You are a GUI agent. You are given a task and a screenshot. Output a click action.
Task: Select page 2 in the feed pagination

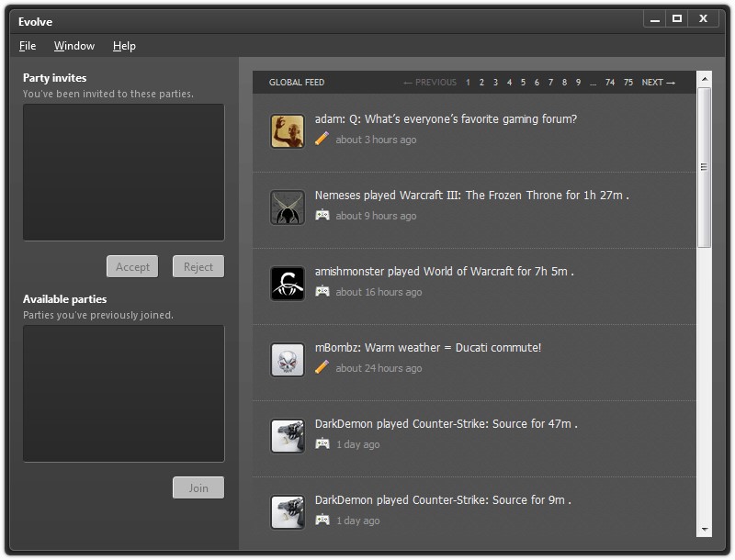(x=481, y=83)
